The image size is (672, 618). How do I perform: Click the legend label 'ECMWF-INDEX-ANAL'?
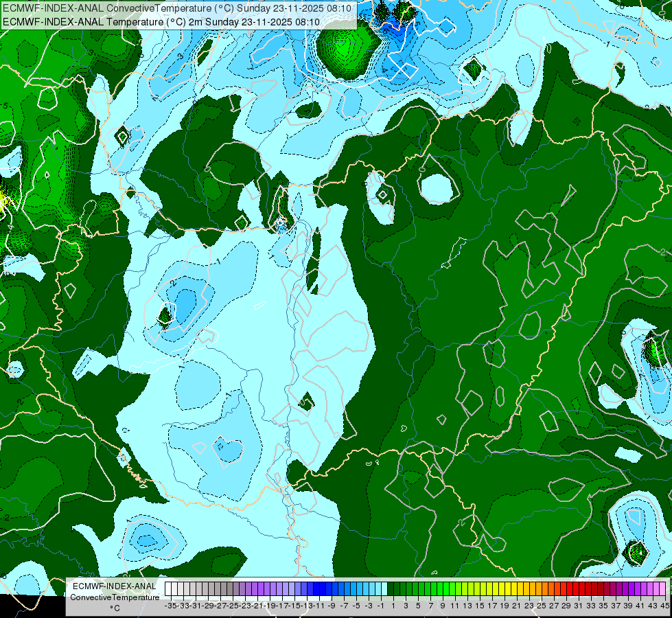(x=115, y=586)
